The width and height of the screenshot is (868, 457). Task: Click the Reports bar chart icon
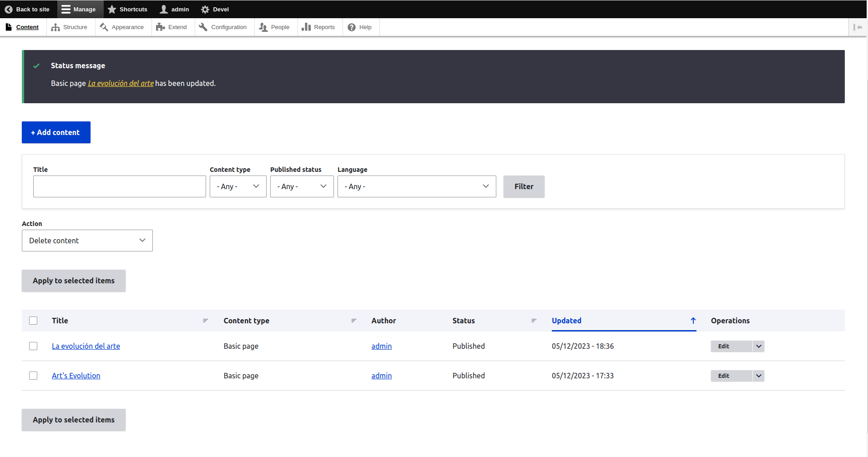point(306,27)
